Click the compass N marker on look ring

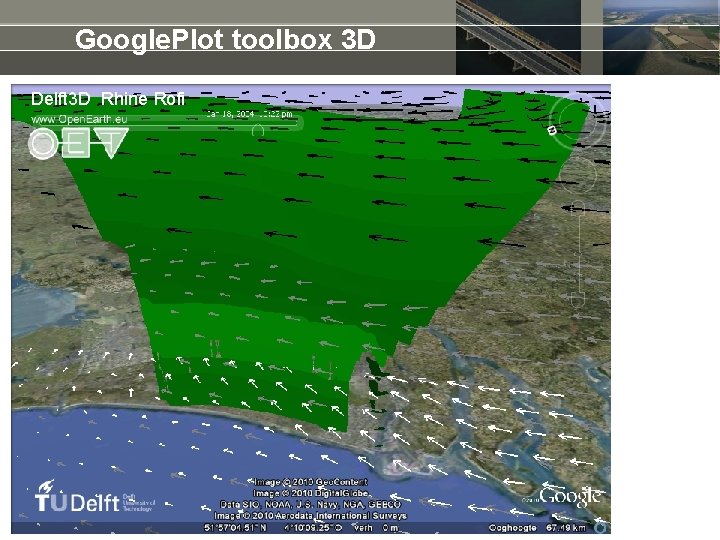click(552, 130)
